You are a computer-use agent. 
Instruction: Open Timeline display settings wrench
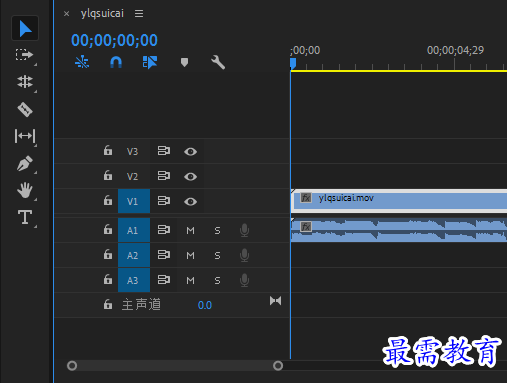point(218,62)
